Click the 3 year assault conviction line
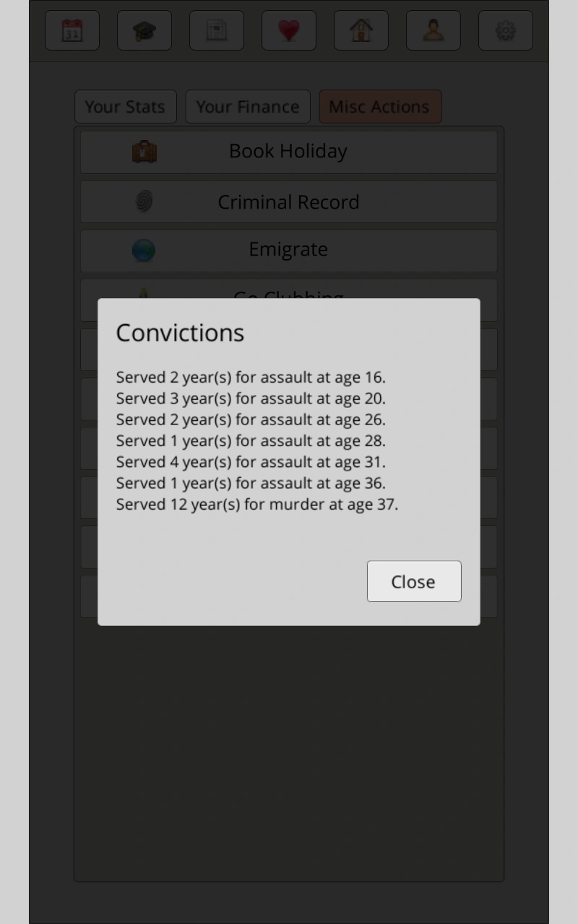The image size is (578, 924). pyautogui.click(x=251, y=398)
